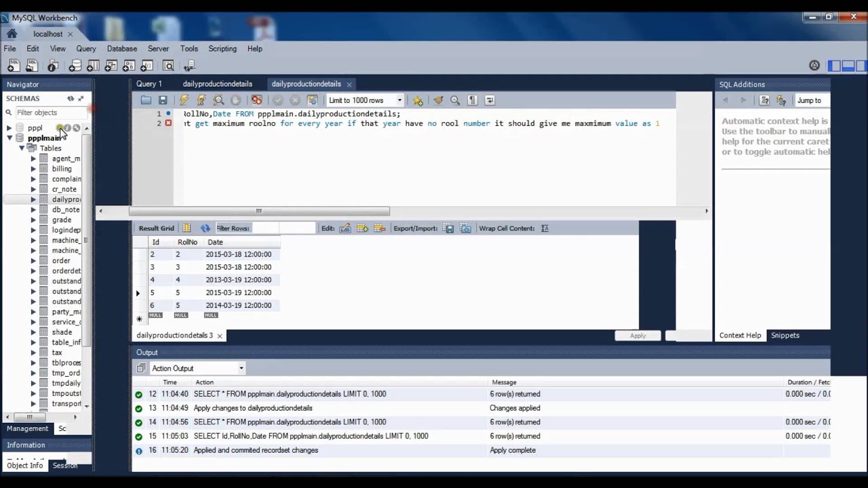The height and width of the screenshot is (488, 868).
Task: Search table data icon in main toolbar
Action: click(x=168, y=66)
